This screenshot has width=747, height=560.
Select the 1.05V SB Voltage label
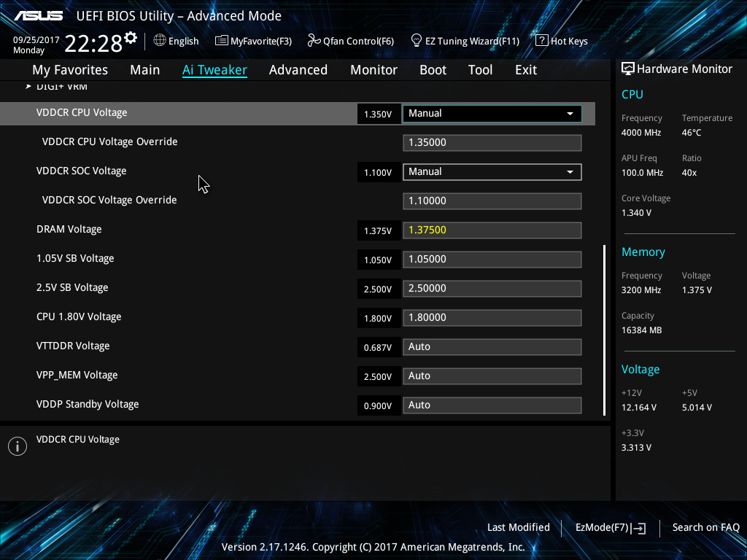click(75, 259)
